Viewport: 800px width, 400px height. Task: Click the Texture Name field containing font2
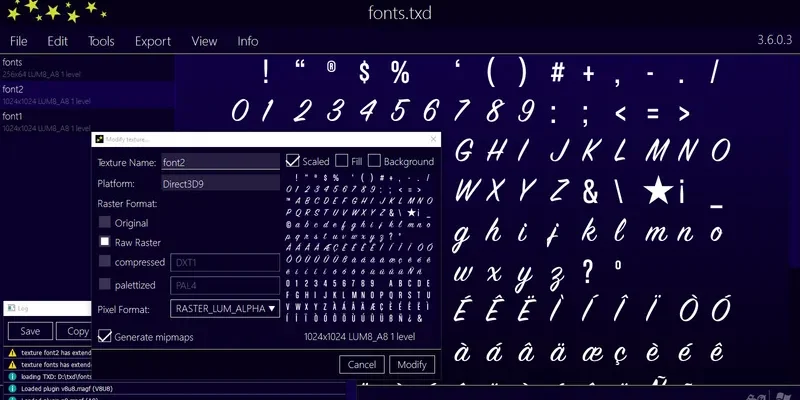coord(220,162)
